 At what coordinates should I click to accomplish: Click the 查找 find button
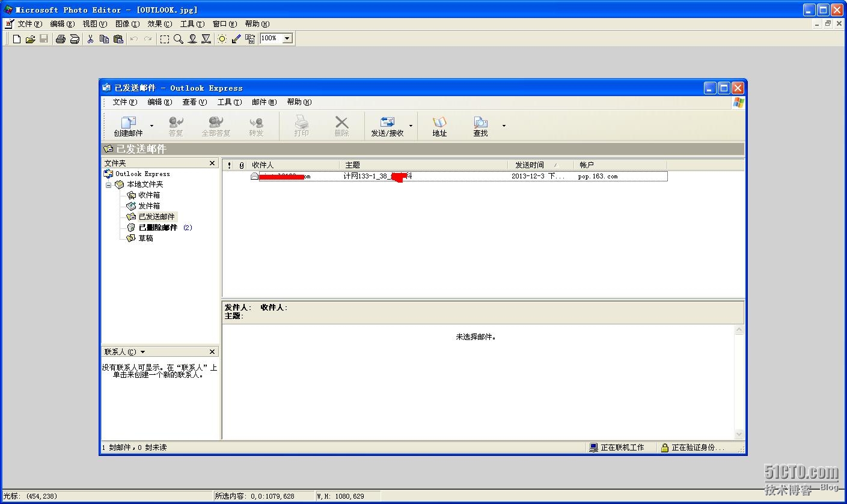pos(480,126)
